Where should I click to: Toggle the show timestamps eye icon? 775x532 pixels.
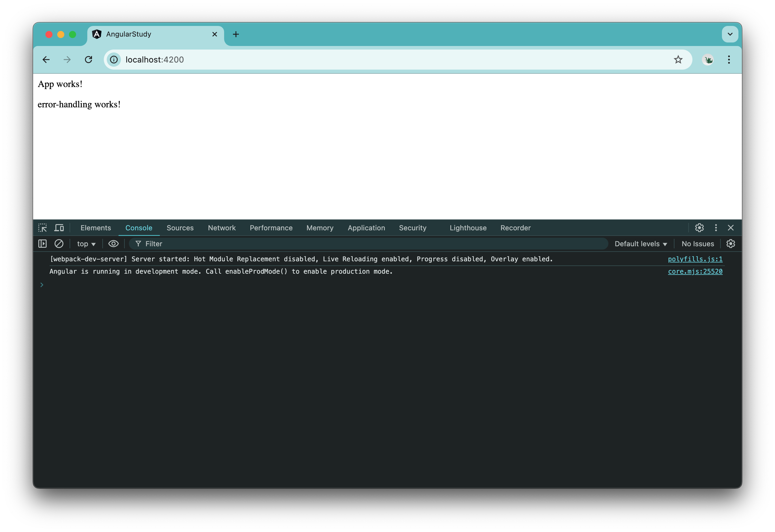pos(112,243)
